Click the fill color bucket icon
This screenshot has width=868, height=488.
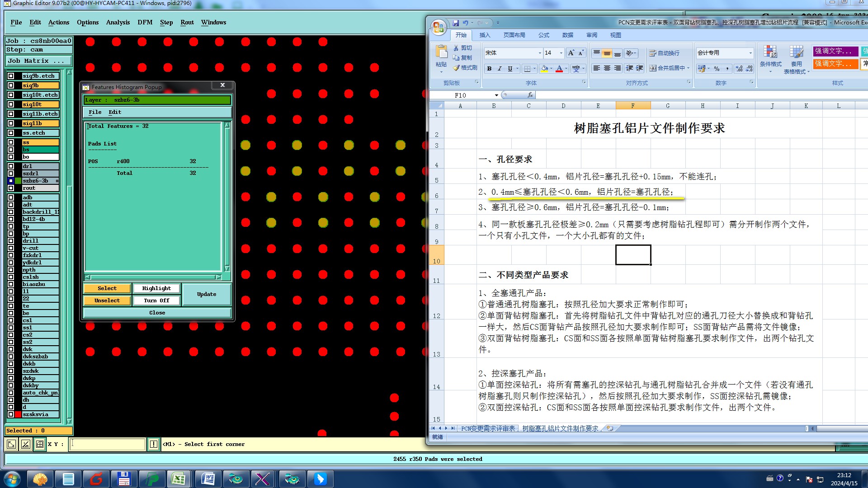point(544,69)
